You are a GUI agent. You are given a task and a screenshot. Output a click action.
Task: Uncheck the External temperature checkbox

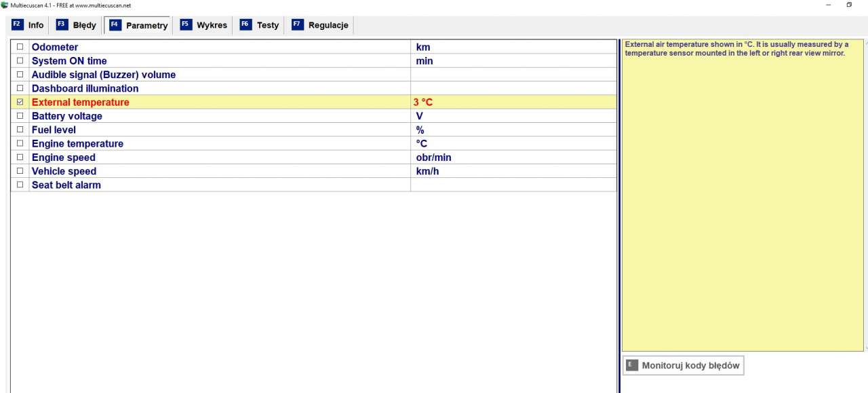click(20, 102)
